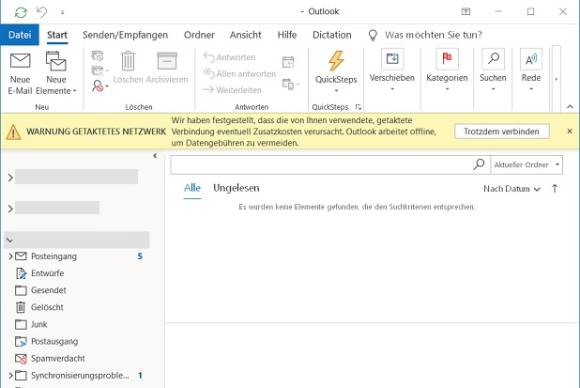Image resolution: width=580 pixels, height=388 pixels.
Task: Open the Senden/Empfangen tab
Action: pos(125,35)
